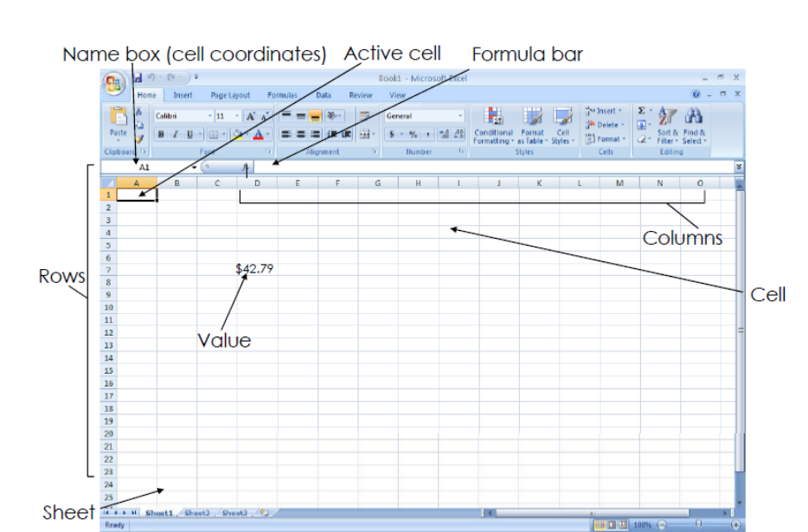Viewport: 808px width, 532px height.
Task: Insert cells via Insert button
Action: (604, 111)
